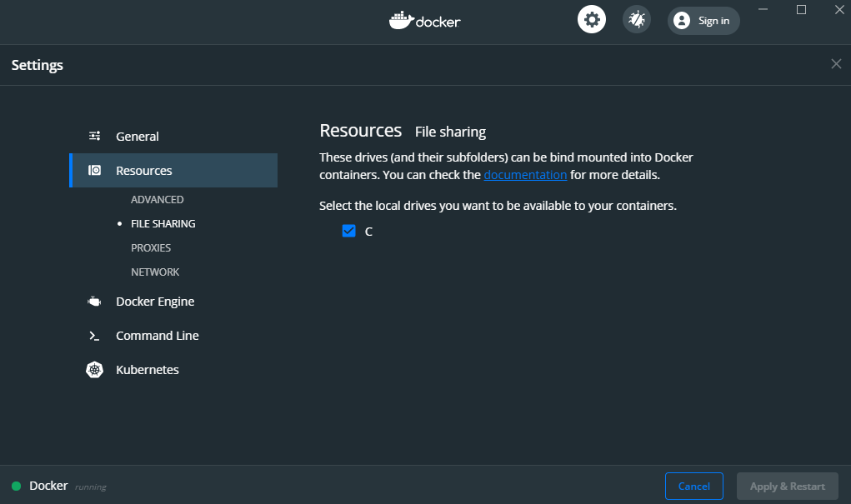The height and width of the screenshot is (504, 851).
Task: Select the Resources section
Action: pyautogui.click(x=173, y=170)
